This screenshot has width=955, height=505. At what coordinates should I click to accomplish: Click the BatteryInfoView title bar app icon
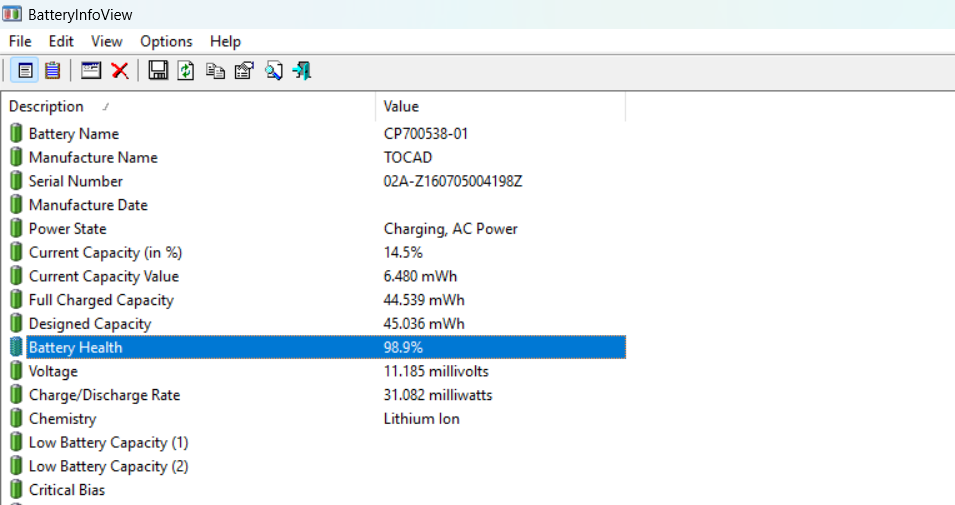click(12, 13)
